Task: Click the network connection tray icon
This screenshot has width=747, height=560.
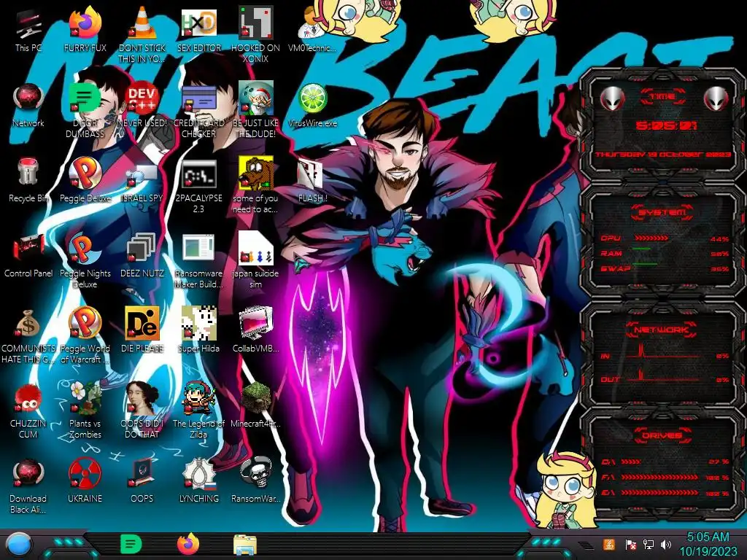Action: point(649,544)
